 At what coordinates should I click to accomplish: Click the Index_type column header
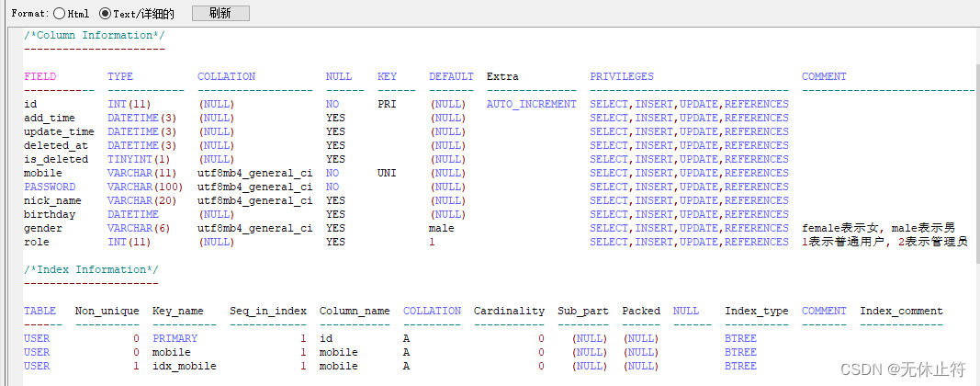(757, 311)
